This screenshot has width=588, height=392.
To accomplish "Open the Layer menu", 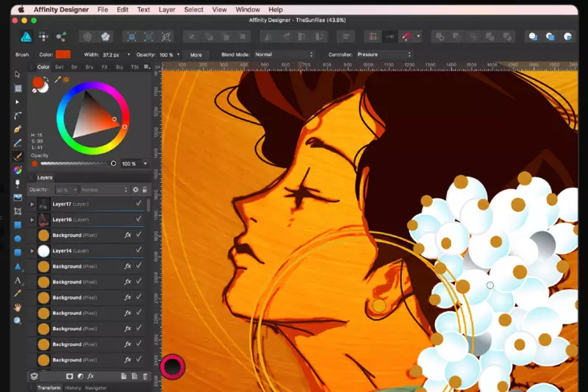I will click(x=167, y=10).
